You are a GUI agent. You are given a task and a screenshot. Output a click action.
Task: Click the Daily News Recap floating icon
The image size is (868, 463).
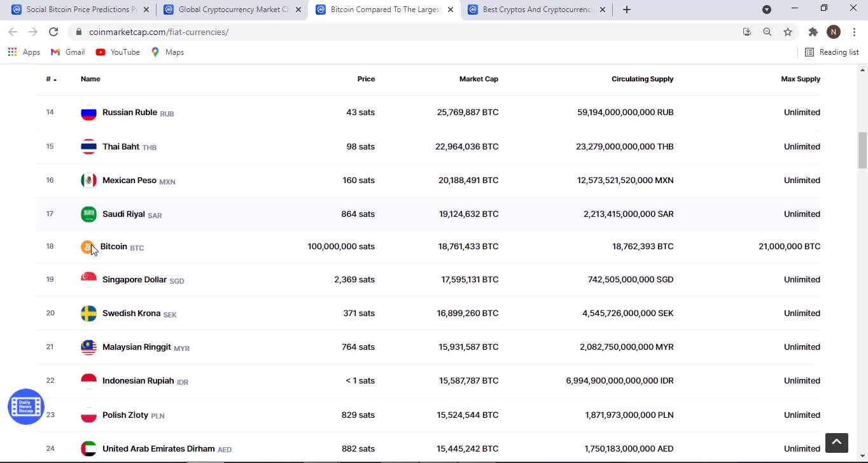26,406
